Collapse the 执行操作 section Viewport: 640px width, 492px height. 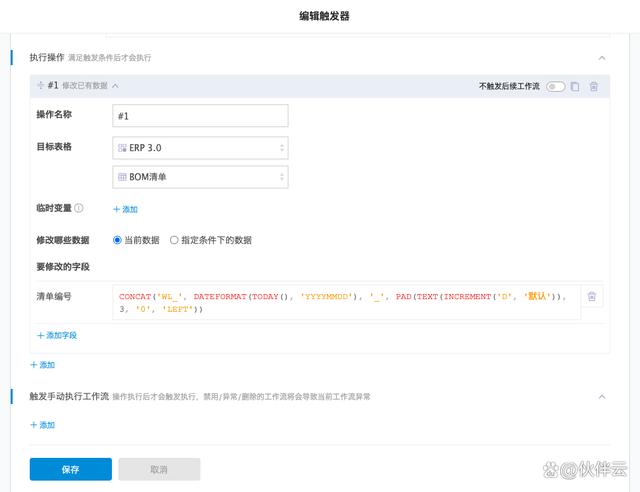coord(602,58)
